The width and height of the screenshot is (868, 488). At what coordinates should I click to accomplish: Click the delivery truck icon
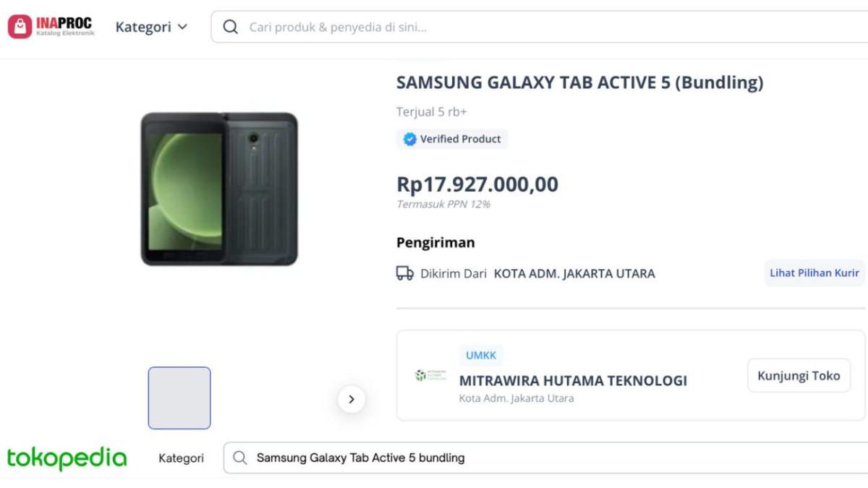click(404, 273)
